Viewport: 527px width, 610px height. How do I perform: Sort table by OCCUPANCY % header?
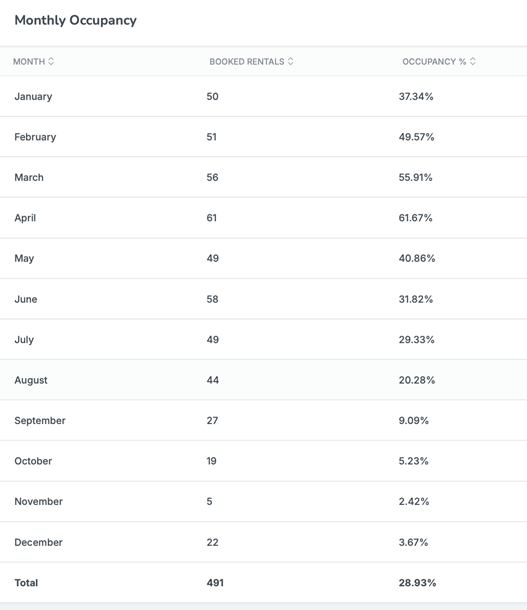coord(434,61)
